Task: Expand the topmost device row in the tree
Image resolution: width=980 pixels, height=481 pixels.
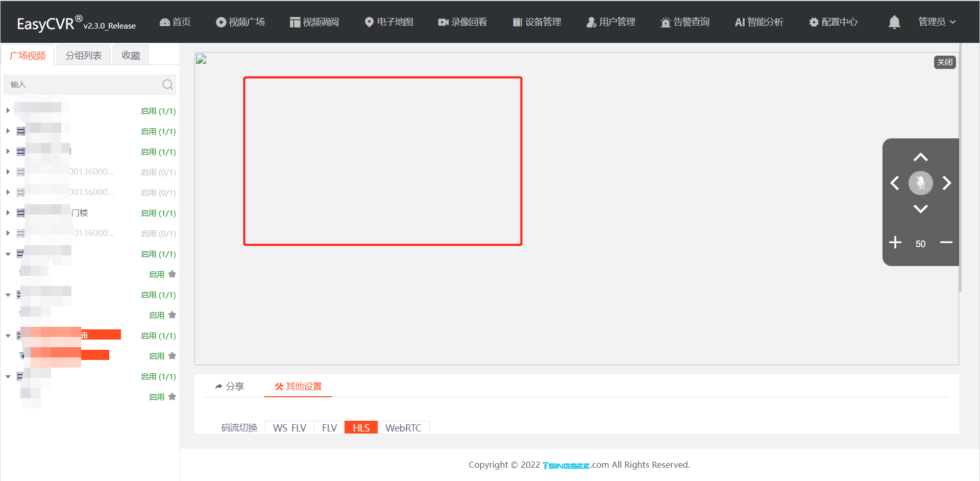Action: (8, 111)
